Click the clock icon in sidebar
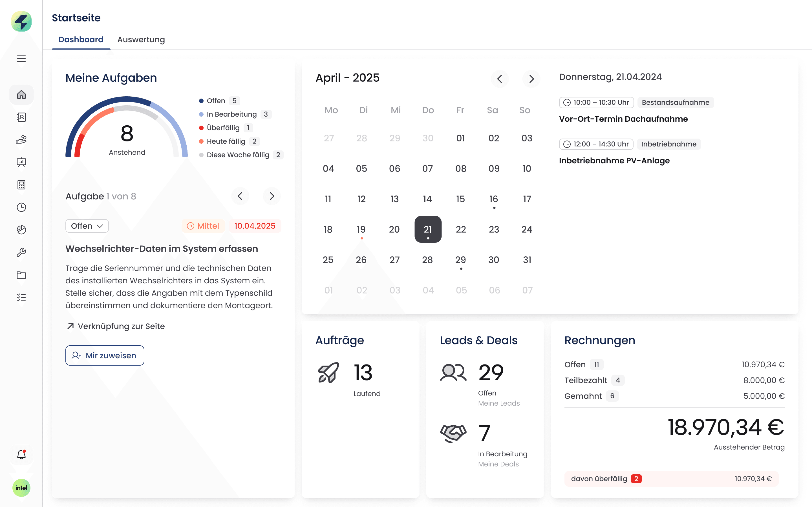Screen dimensions: 812x507 point(21,207)
